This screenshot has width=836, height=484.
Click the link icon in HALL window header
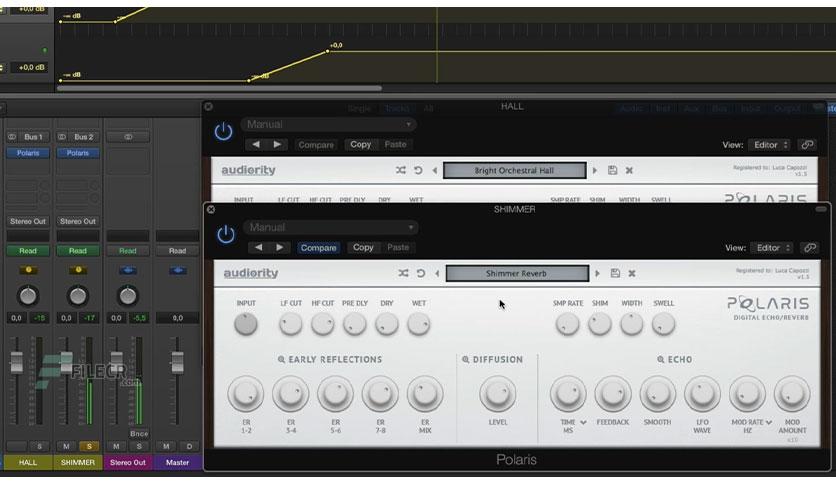pyautogui.click(x=807, y=145)
